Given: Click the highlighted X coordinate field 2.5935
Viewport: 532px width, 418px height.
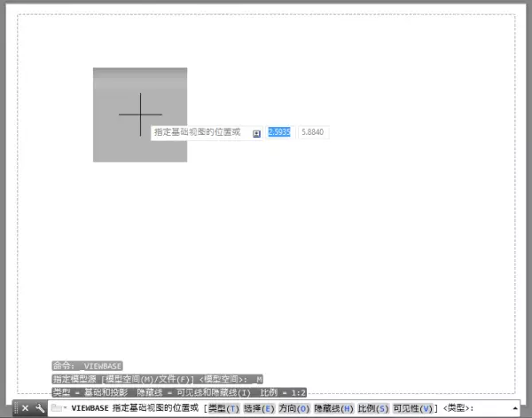Looking at the screenshot, I should click(x=279, y=132).
